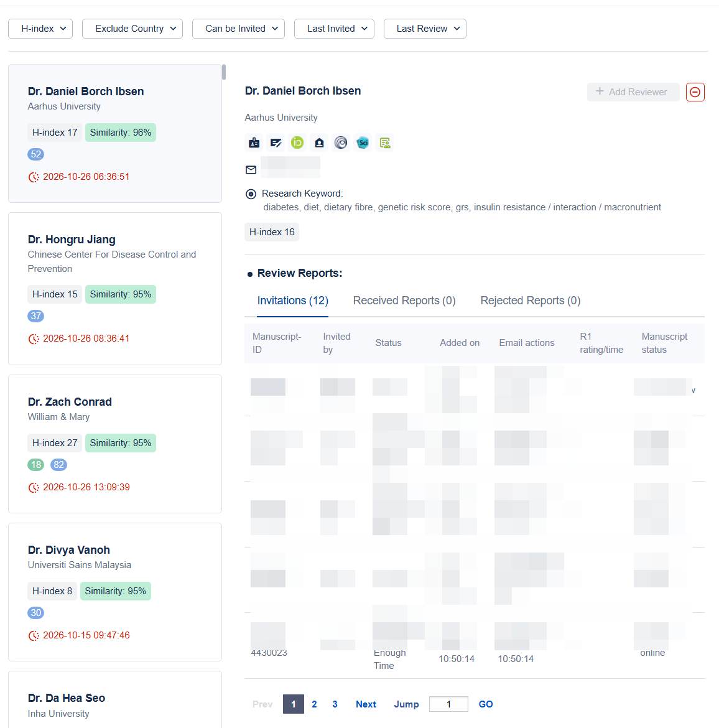Viewport: 719px width, 728px height.
Task: Click the green 18 badge on Zach Conrad's card
Action: click(x=35, y=465)
